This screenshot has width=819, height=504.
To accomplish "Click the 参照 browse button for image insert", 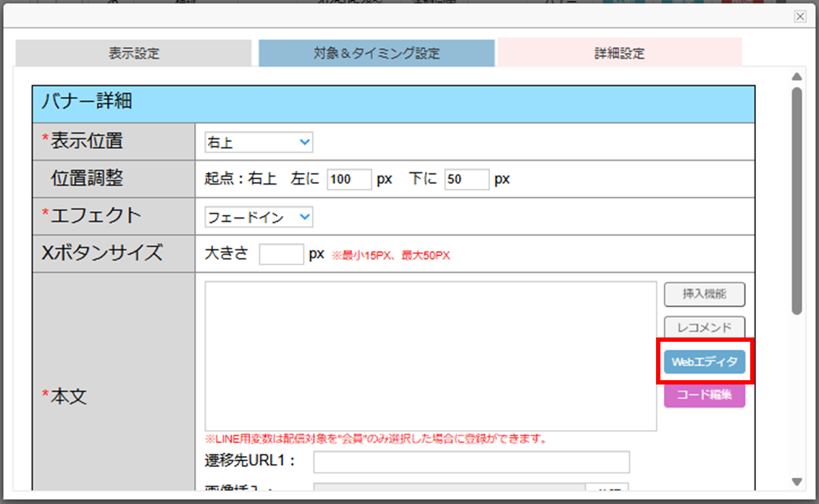I will (x=608, y=487).
